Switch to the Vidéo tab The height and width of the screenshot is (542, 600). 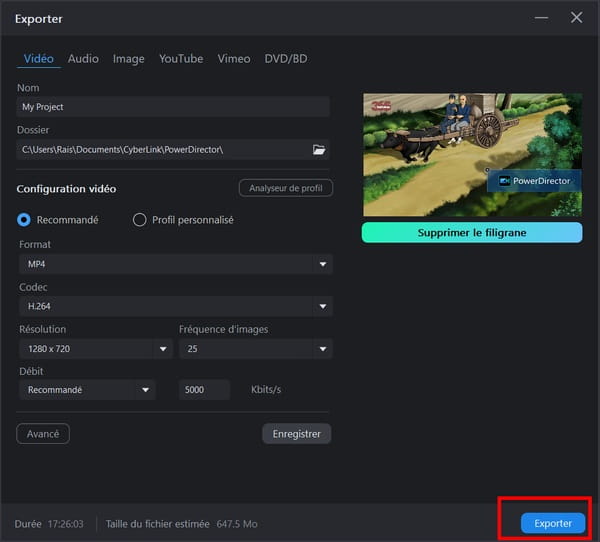tap(39, 59)
